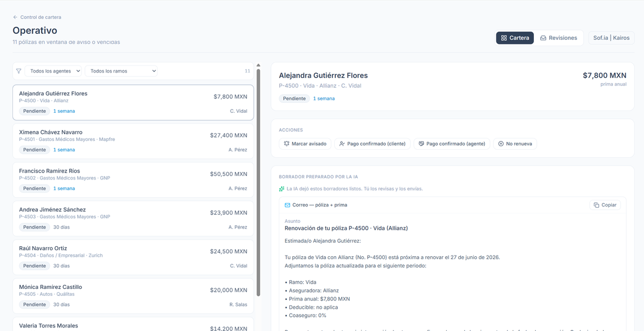Click $50,500 MXN amount
The height and width of the screenshot is (331, 644).
tap(228, 174)
